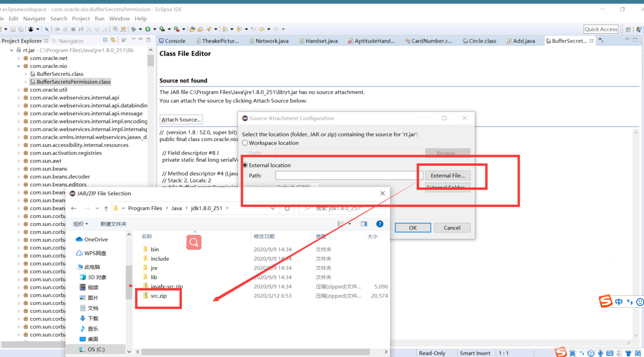This screenshot has height=357, width=644.
Task: Expand the com.oracle.util package
Action: pyautogui.click(x=18, y=90)
